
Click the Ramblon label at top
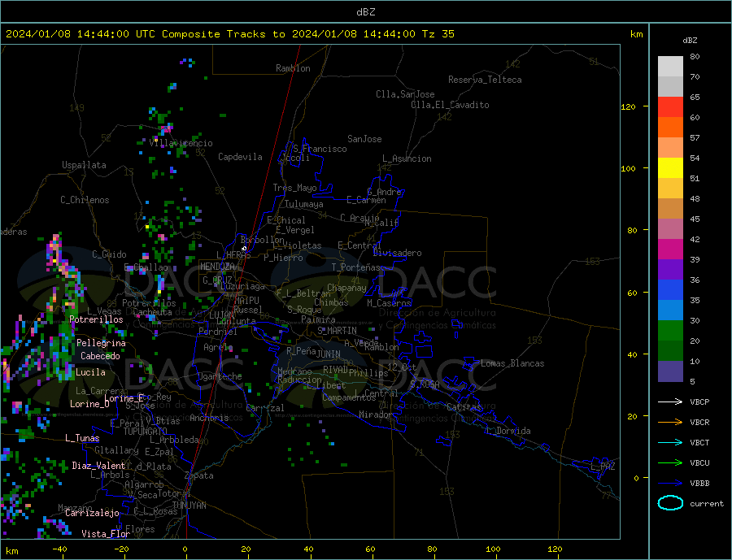click(x=293, y=68)
